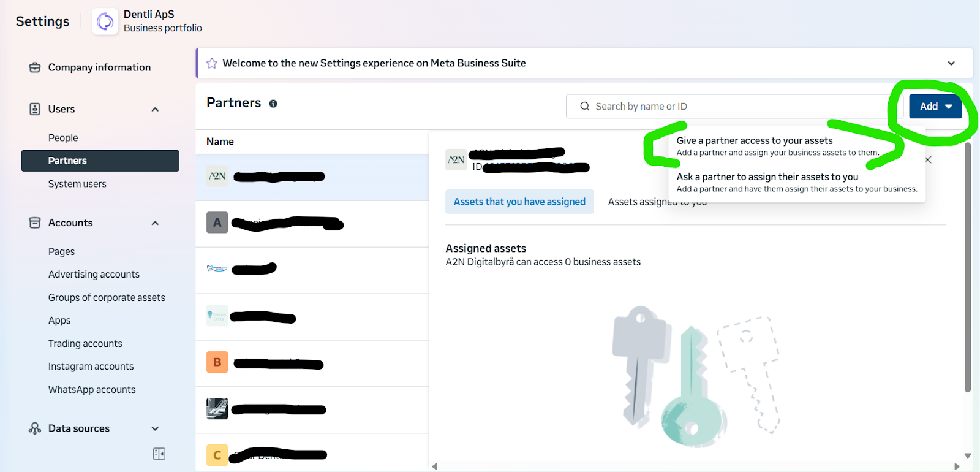Open the People page
This screenshot has width=980, height=472.
pyautogui.click(x=63, y=138)
